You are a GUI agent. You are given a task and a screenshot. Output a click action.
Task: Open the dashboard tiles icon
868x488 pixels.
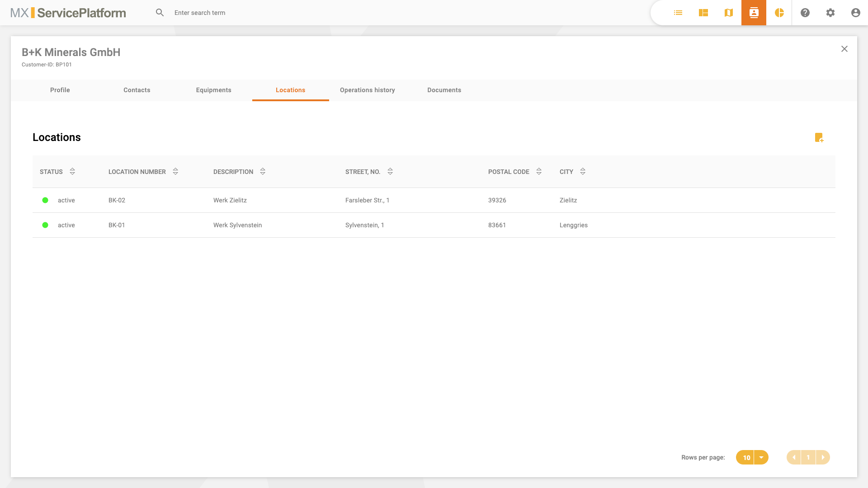pyautogui.click(x=703, y=13)
